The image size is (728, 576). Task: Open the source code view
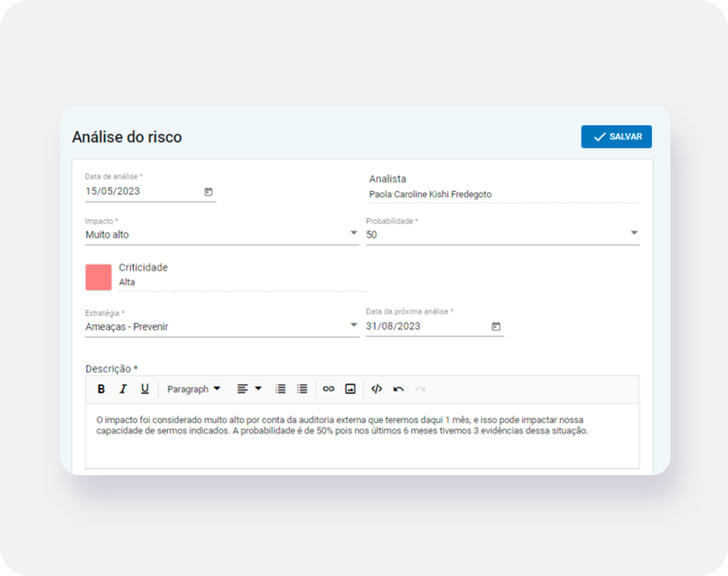coord(377,389)
